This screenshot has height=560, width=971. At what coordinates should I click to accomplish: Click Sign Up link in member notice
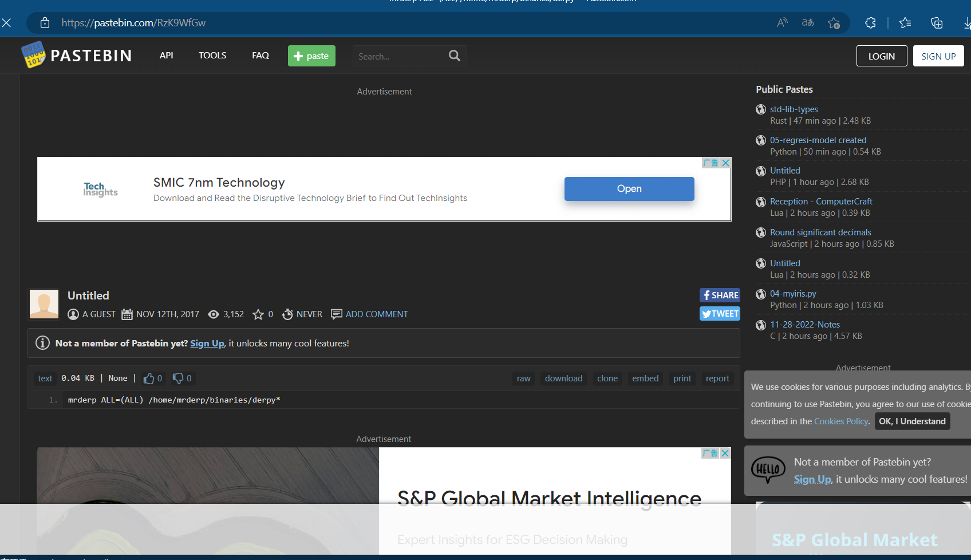coord(207,343)
